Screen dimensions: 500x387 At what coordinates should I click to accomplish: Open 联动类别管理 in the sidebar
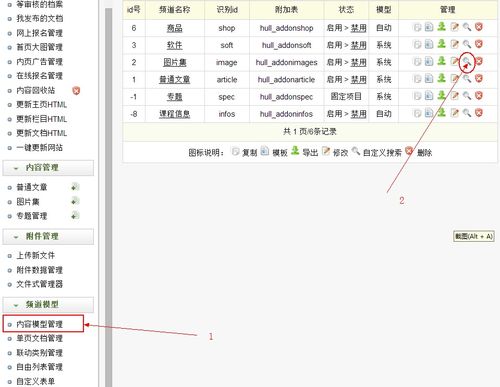(40, 353)
